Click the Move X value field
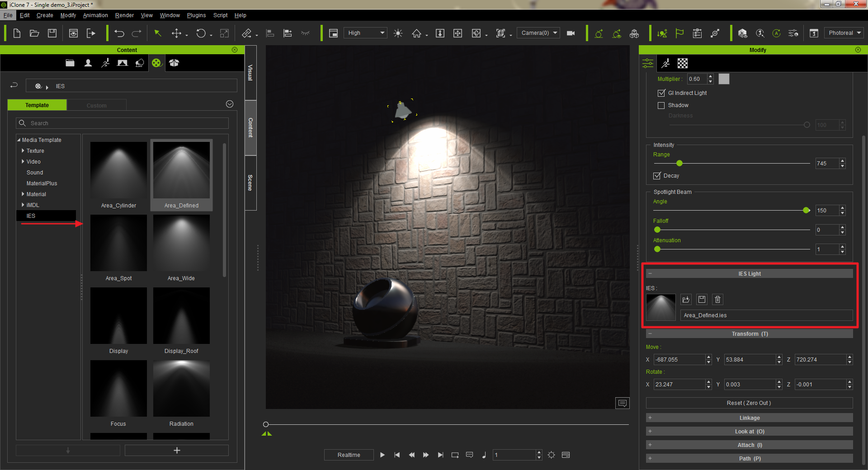This screenshot has width=868, height=470. point(679,360)
